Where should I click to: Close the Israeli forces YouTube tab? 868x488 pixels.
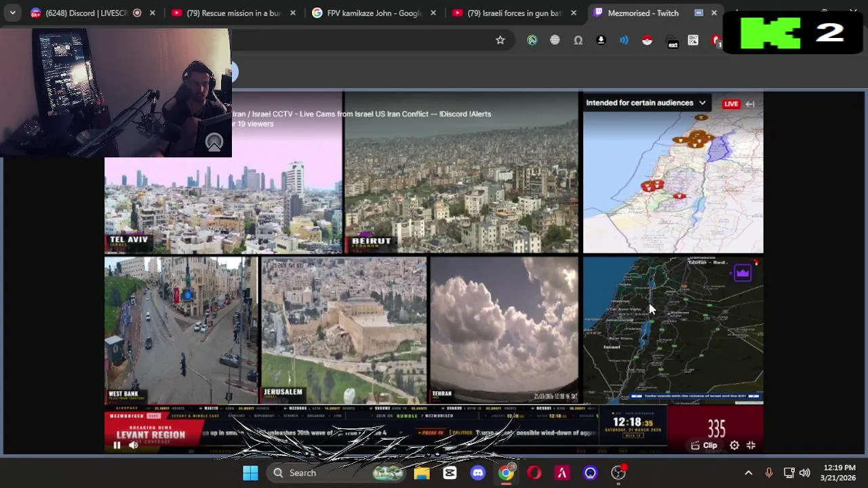pos(574,13)
